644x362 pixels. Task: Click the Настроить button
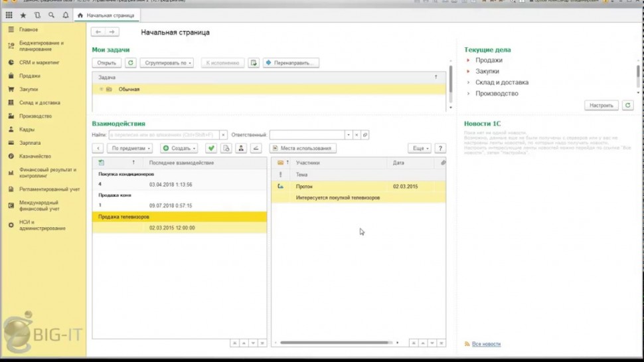click(602, 106)
